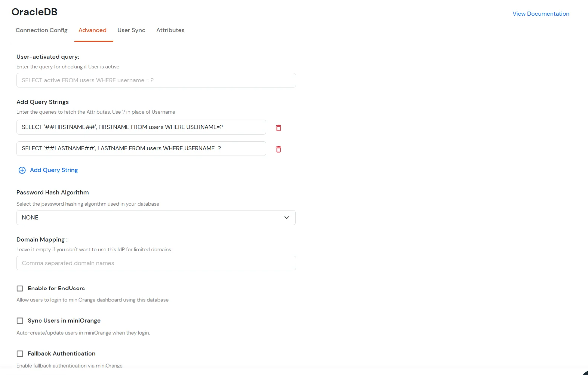
Task: Check Sync Users in miniOrange
Action: [x=20, y=321]
